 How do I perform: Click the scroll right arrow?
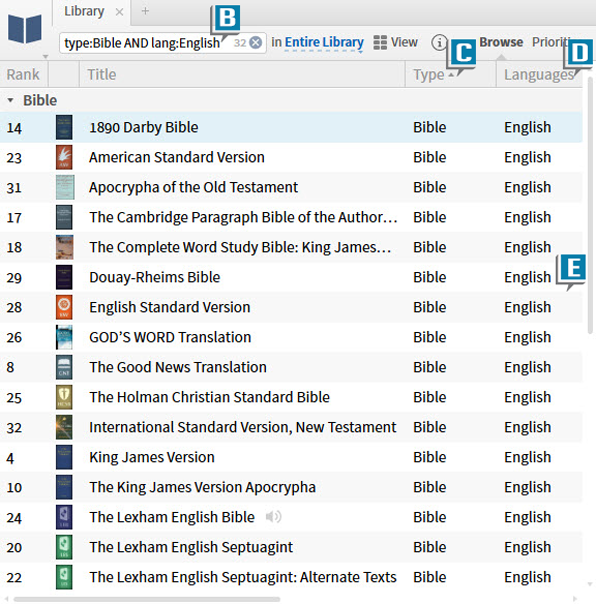[575, 599]
